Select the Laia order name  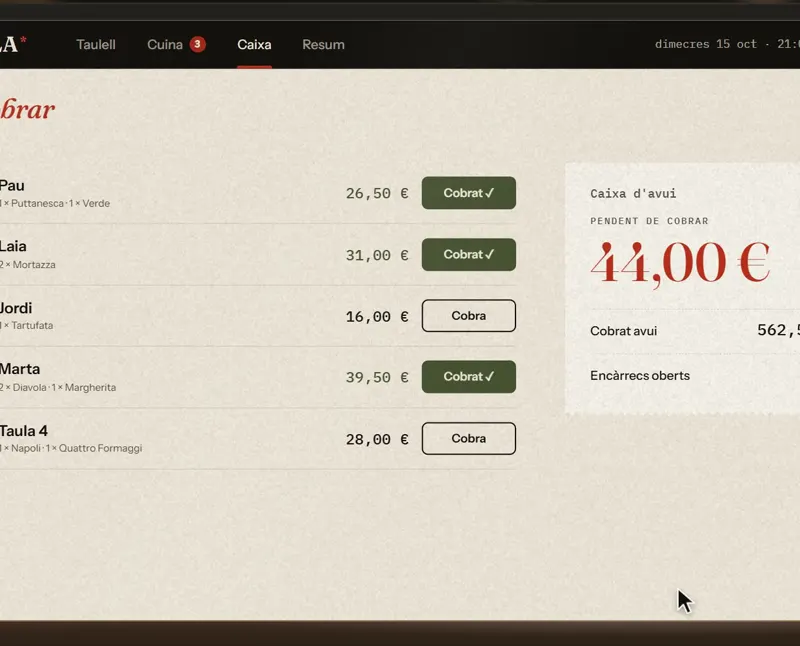point(13,246)
